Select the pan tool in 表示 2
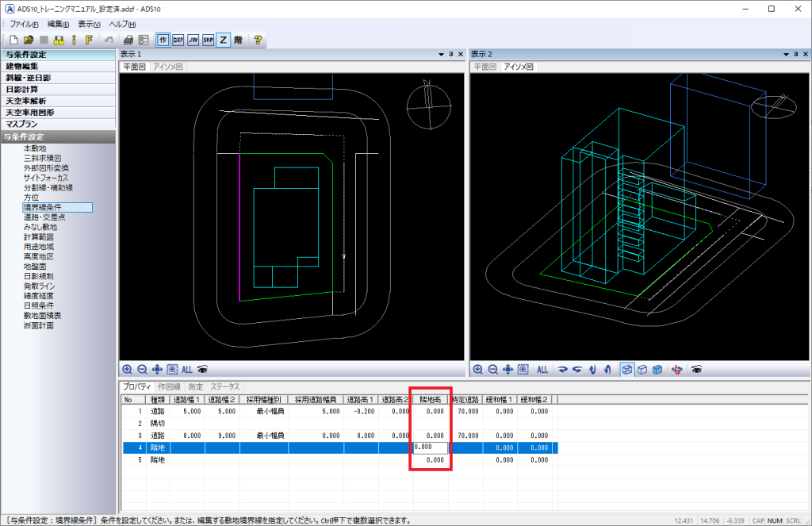Screen dimensions: 812x526 (x=508, y=370)
